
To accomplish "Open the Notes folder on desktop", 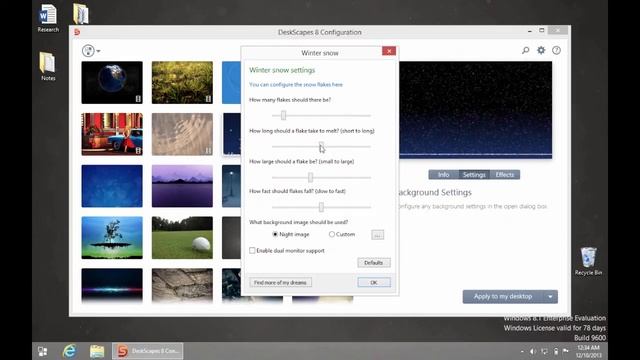I will pyautogui.click(x=48, y=66).
